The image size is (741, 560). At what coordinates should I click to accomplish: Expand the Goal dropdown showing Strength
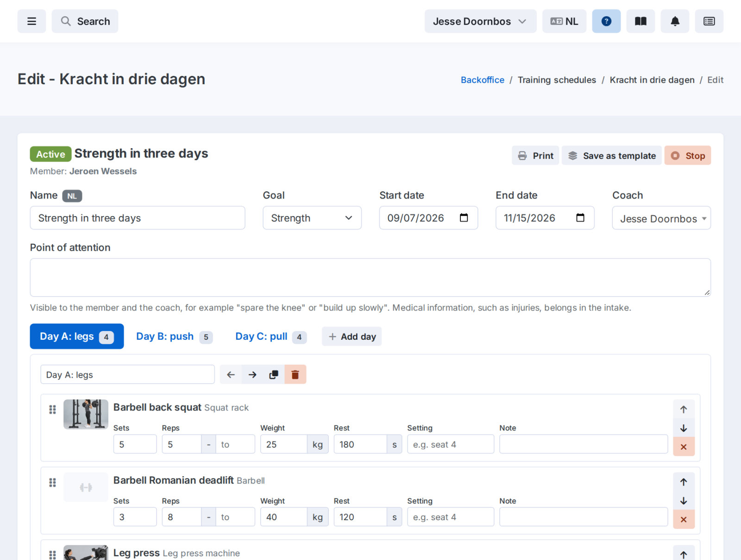coord(312,218)
